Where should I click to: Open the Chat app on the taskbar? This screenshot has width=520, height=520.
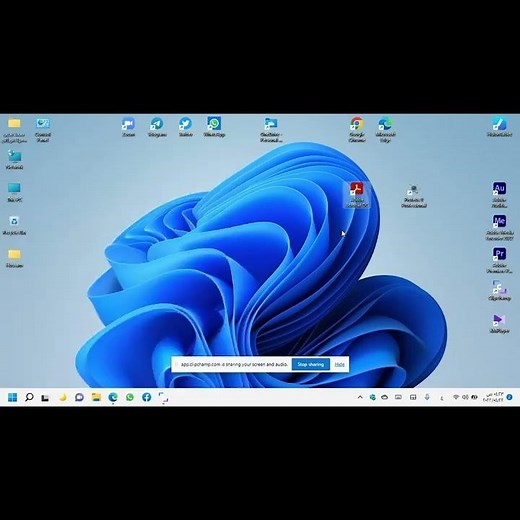(x=79, y=397)
